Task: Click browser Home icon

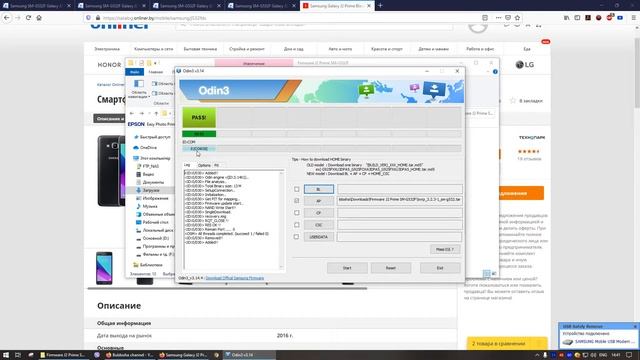Action: (x=39, y=18)
